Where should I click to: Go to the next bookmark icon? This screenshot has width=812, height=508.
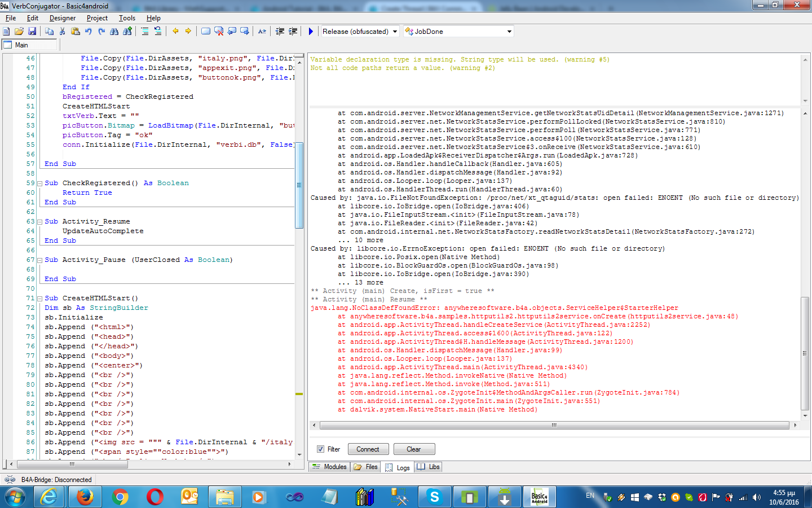coord(245,32)
